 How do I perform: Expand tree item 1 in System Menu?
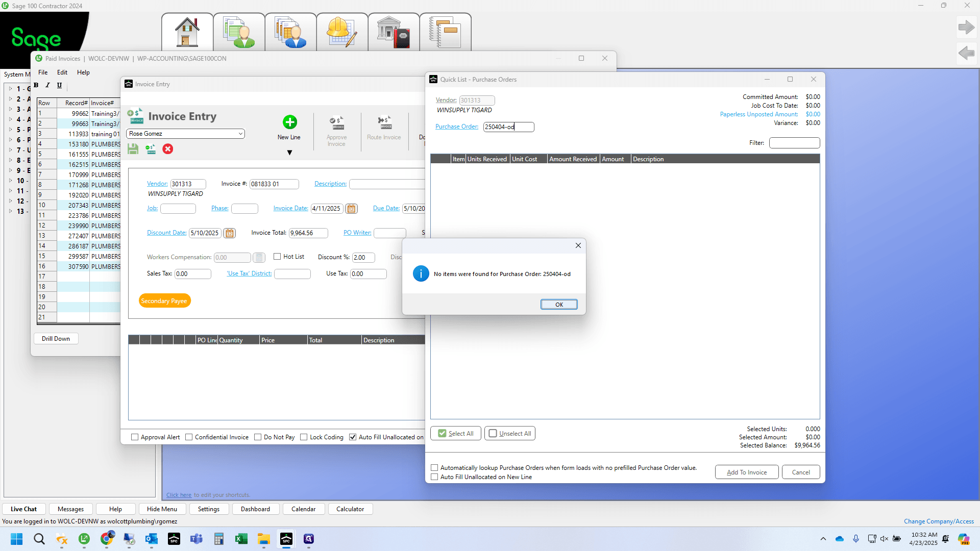10,89
